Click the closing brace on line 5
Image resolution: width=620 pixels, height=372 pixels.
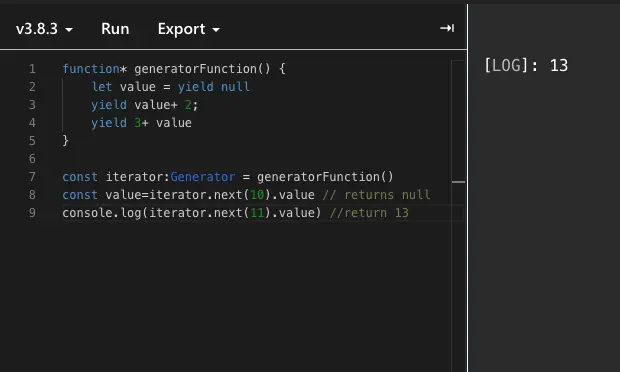[66, 141]
